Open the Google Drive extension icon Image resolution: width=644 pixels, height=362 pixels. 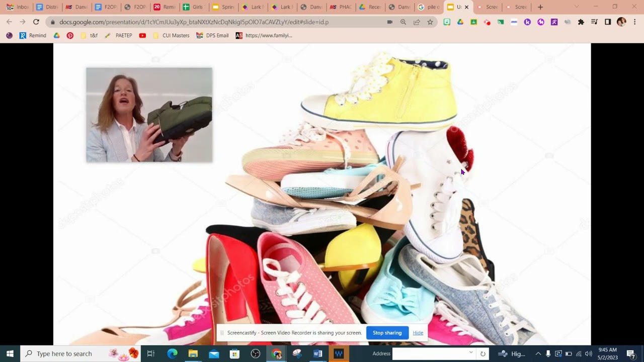click(x=460, y=22)
